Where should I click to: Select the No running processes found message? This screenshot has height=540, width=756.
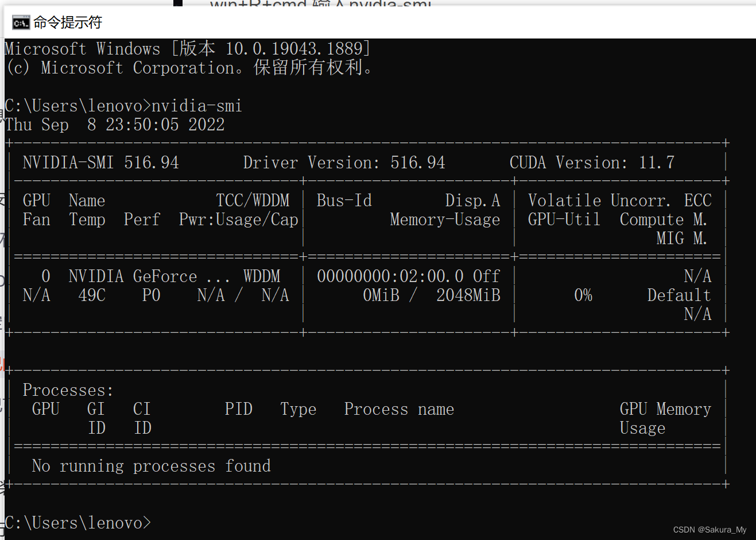[x=152, y=466]
